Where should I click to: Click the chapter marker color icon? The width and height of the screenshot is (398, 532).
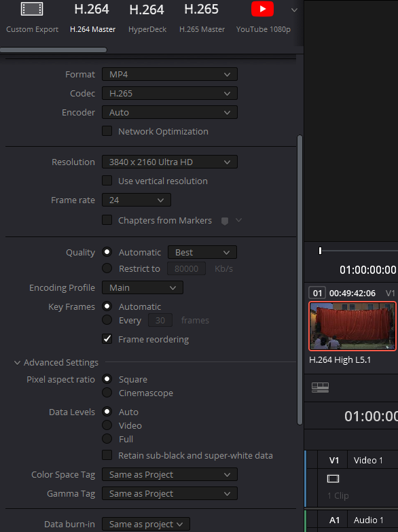click(x=225, y=221)
